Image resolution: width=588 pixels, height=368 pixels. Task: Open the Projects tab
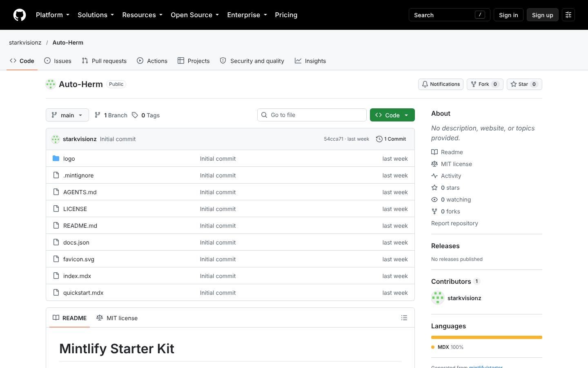coord(194,61)
